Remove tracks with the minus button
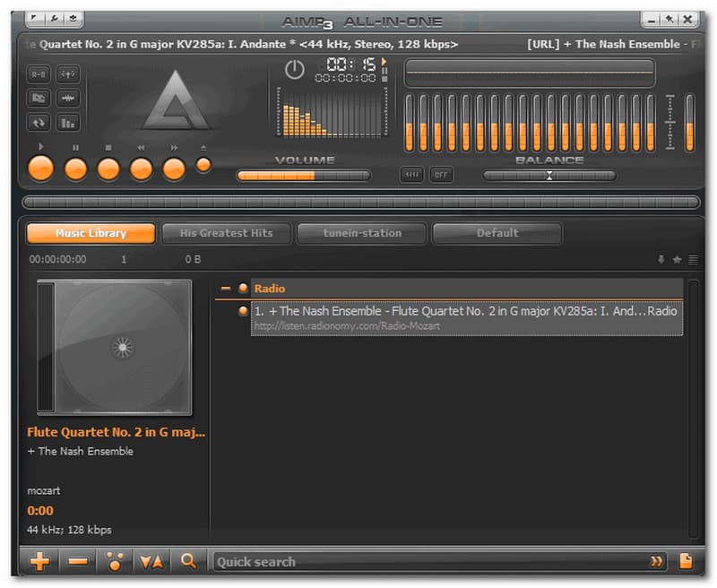This screenshot has width=717, height=588. pos(78,561)
